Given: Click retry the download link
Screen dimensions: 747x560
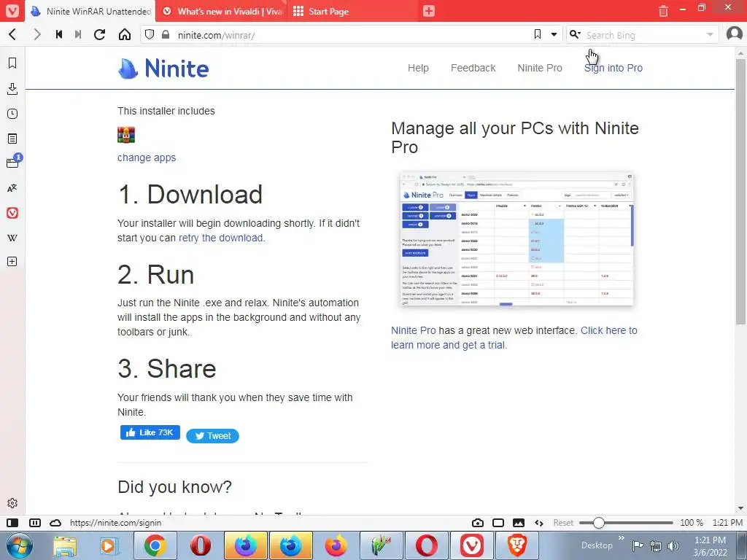Looking at the screenshot, I should click(220, 238).
